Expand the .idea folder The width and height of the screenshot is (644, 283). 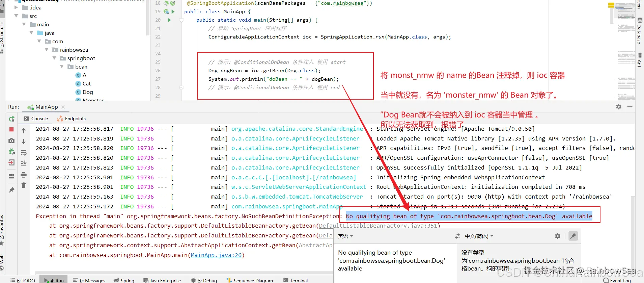click(16, 7)
